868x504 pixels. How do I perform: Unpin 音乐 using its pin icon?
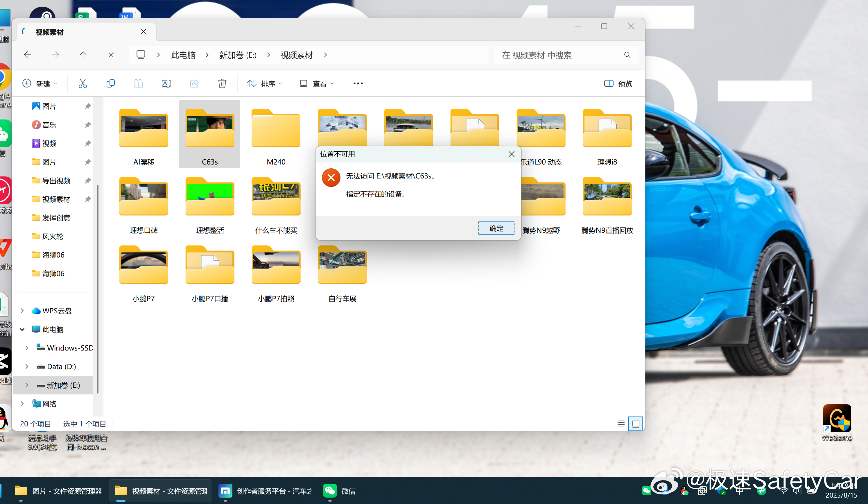(88, 125)
